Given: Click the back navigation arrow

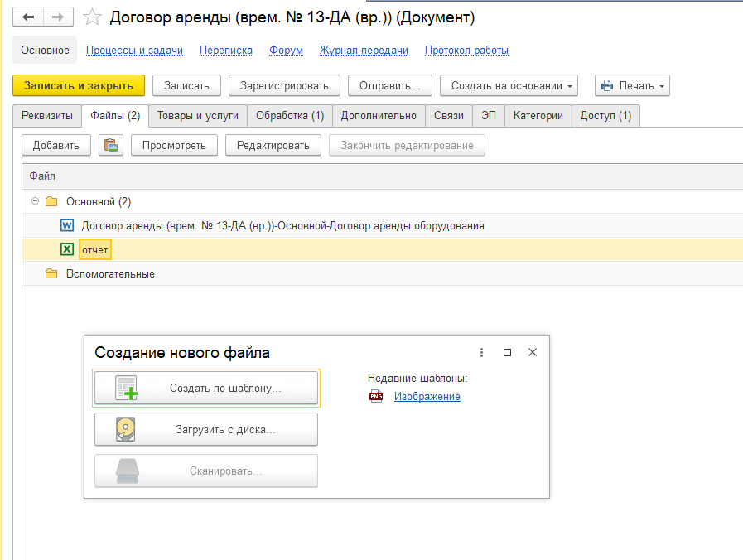Looking at the screenshot, I should tap(28, 17).
